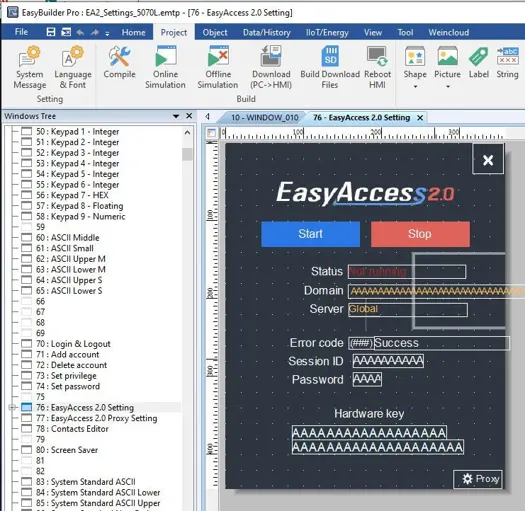Viewport: 525px width, 511px height.
Task: Open the Picture tool
Action: click(x=447, y=63)
